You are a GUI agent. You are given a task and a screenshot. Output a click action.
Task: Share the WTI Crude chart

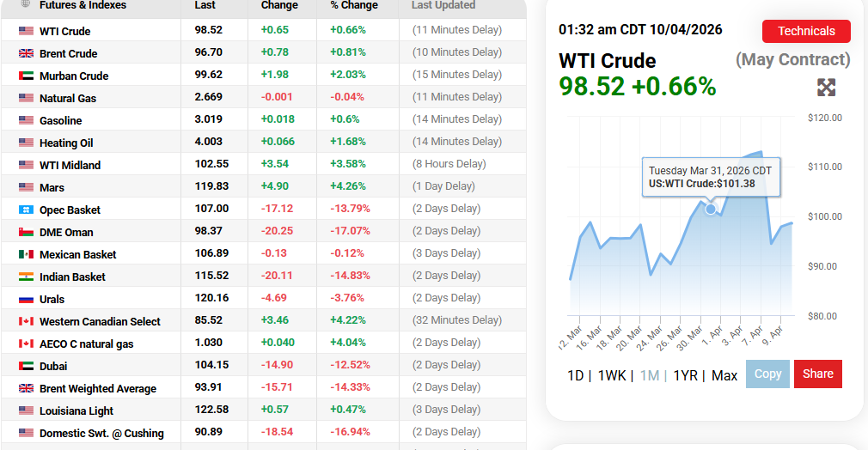tap(817, 374)
